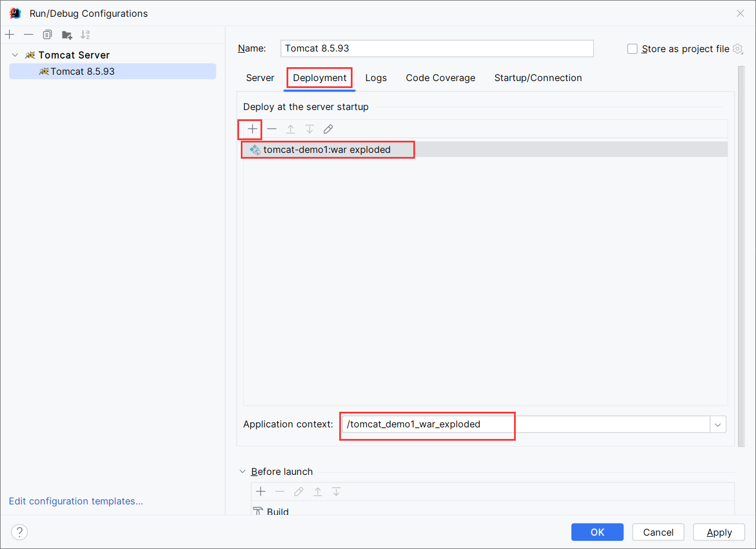
Task: Move deployment artifact down
Action: [x=310, y=129]
